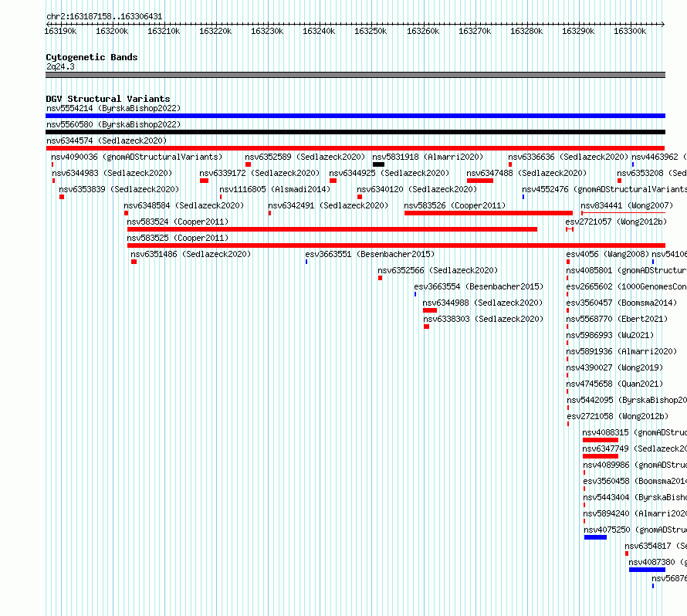Click nsv6339172 (Sedlazeck2020) label
Screen dimensions: 687x616
coord(259,173)
